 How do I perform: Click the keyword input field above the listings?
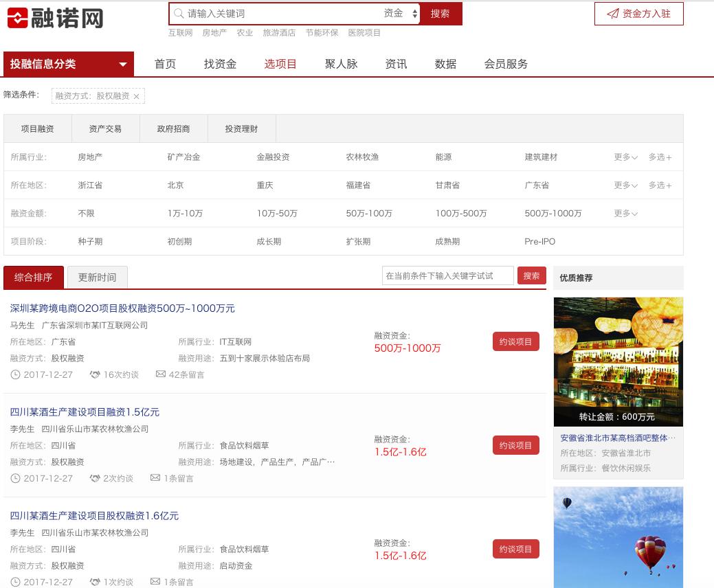[x=447, y=275]
